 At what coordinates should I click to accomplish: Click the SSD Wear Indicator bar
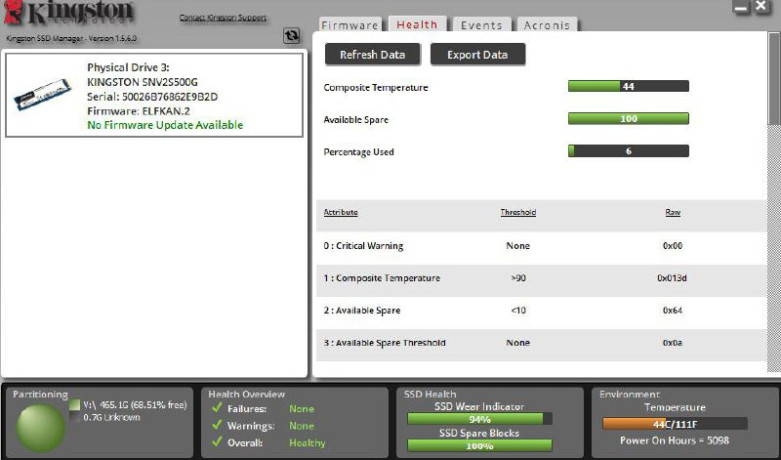[479, 419]
